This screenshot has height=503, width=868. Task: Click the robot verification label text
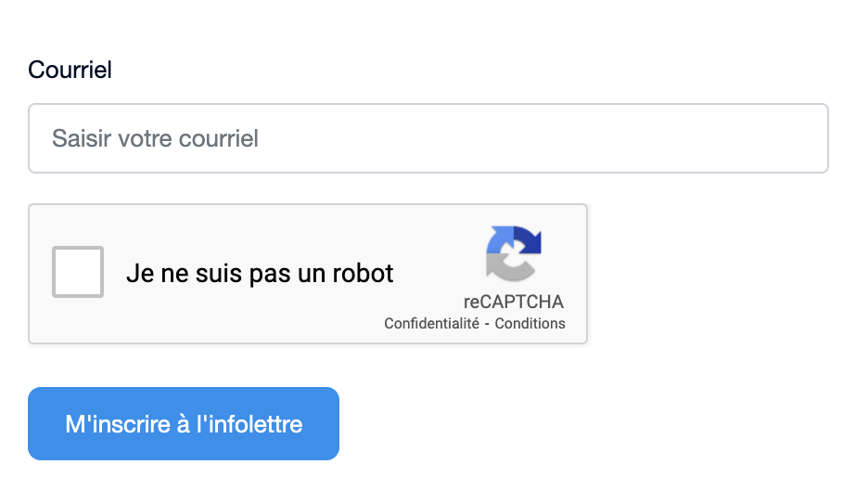pos(260,274)
